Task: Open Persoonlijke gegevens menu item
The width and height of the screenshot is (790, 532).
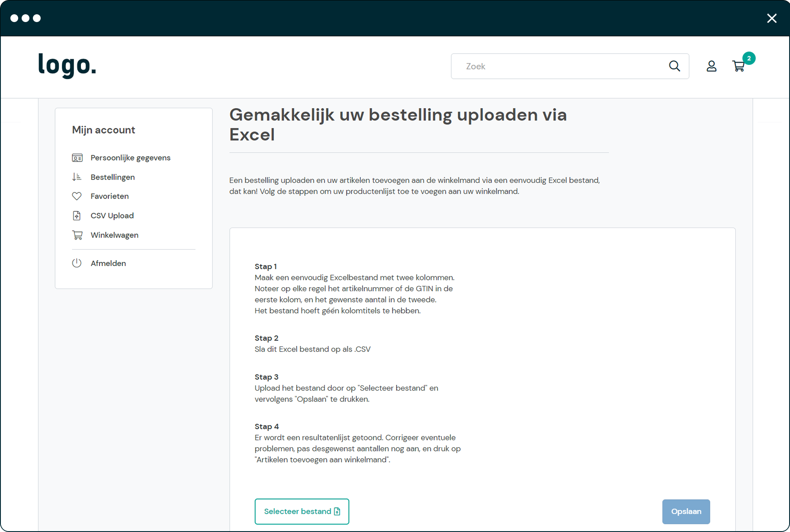Action: coord(130,158)
